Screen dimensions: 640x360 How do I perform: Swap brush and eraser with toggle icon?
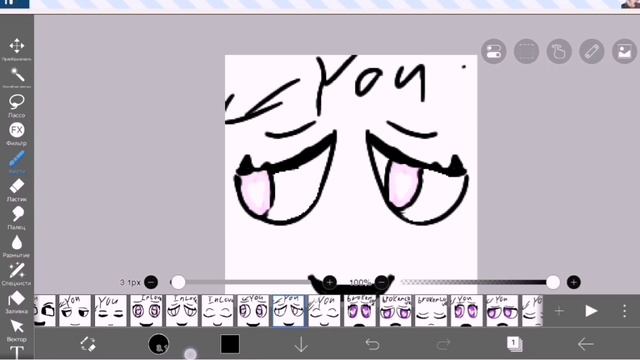[x=88, y=344]
